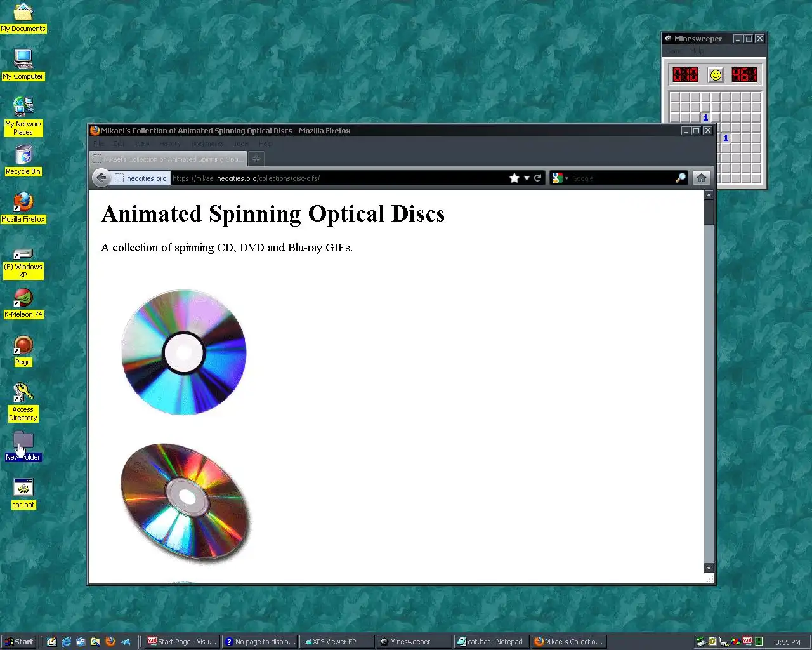Reload the page with the refresh icon

coord(538,178)
